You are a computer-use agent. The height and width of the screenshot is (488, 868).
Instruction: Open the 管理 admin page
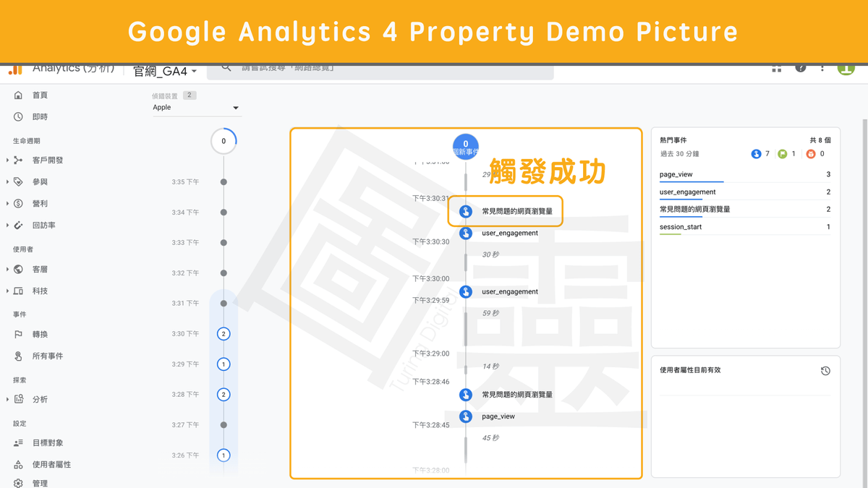[40, 483]
